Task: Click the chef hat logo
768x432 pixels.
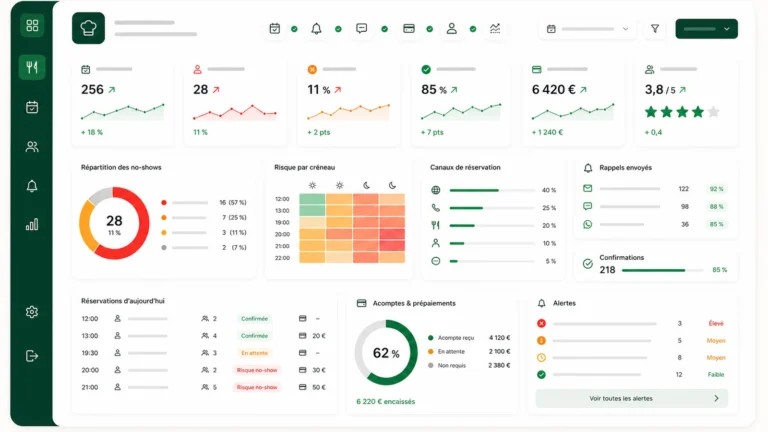Action: pos(89,28)
